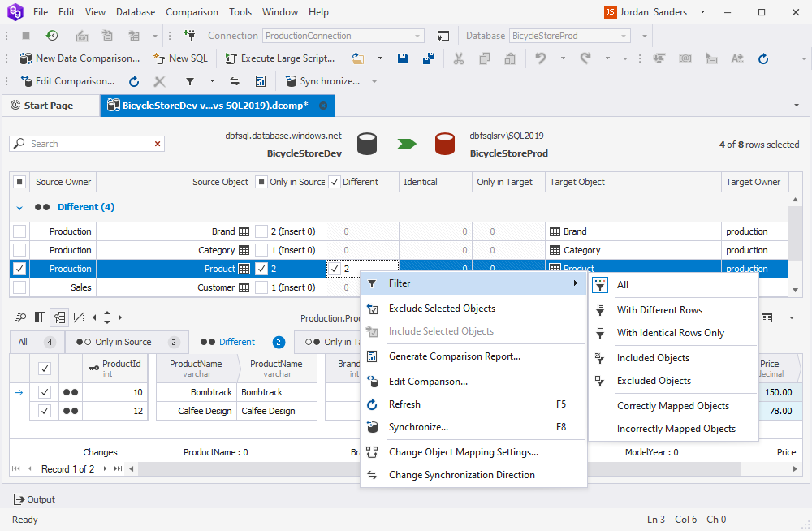812x531 pixels.
Task: Open the filter funnel dropdown arrow
Action: tap(212, 81)
